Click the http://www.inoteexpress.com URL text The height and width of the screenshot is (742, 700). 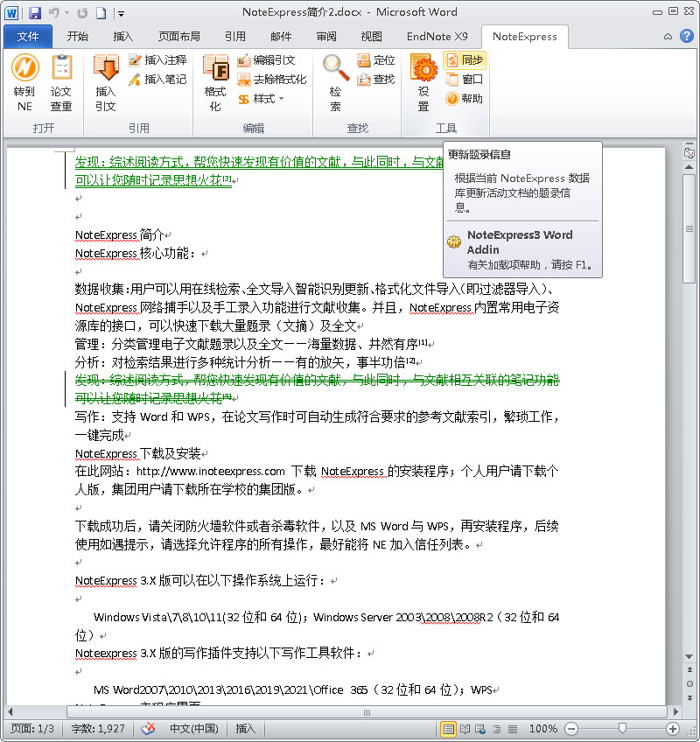(x=211, y=472)
